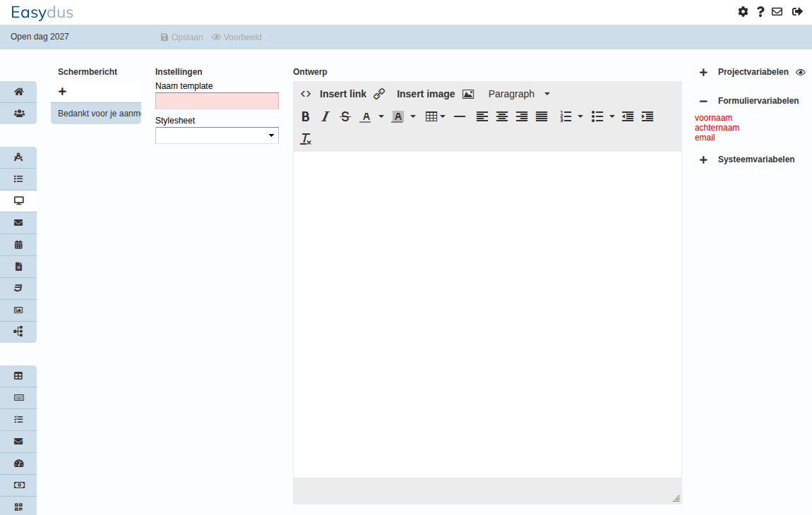812x515 pixels.
Task: Open the insert table dropdown
Action: click(x=435, y=117)
